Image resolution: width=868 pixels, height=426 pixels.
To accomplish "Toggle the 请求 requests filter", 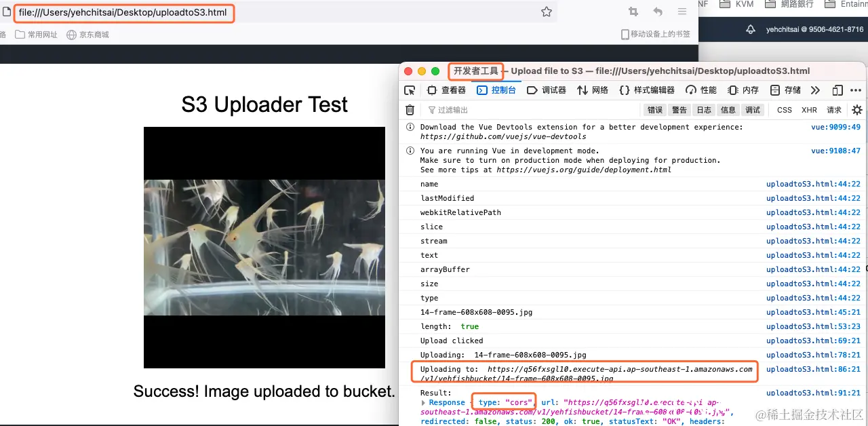I will [834, 110].
